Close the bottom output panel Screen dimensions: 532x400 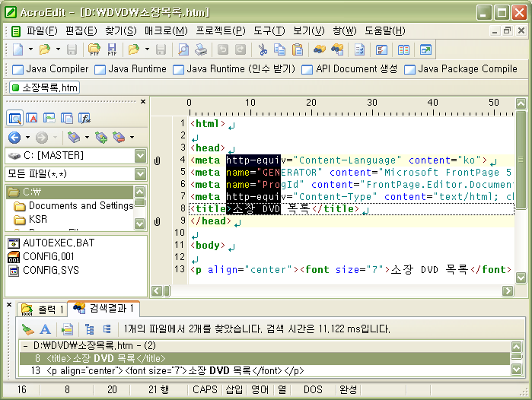coord(9,305)
